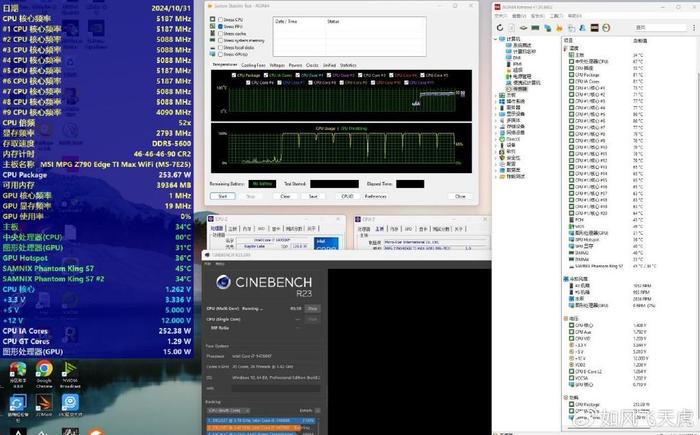Toggle the CPU IA Cores graph checkbox
The width and height of the screenshot is (700, 435).
266,75
